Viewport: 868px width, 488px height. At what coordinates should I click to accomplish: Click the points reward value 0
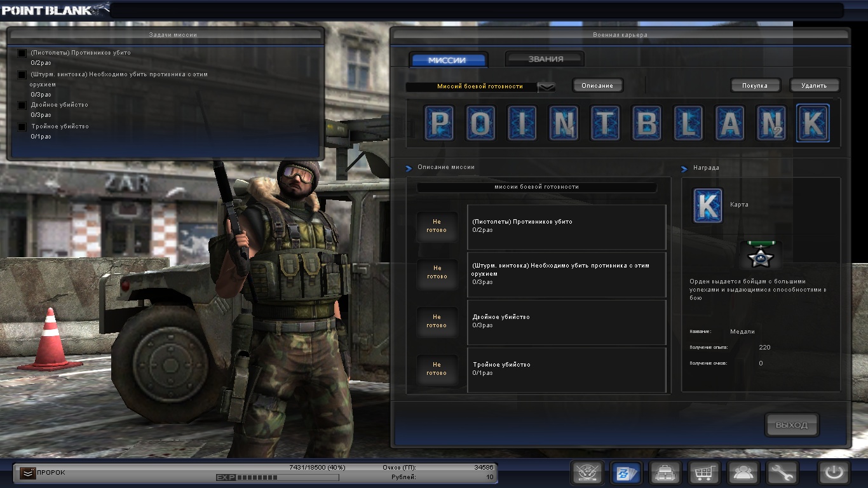click(x=761, y=363)
